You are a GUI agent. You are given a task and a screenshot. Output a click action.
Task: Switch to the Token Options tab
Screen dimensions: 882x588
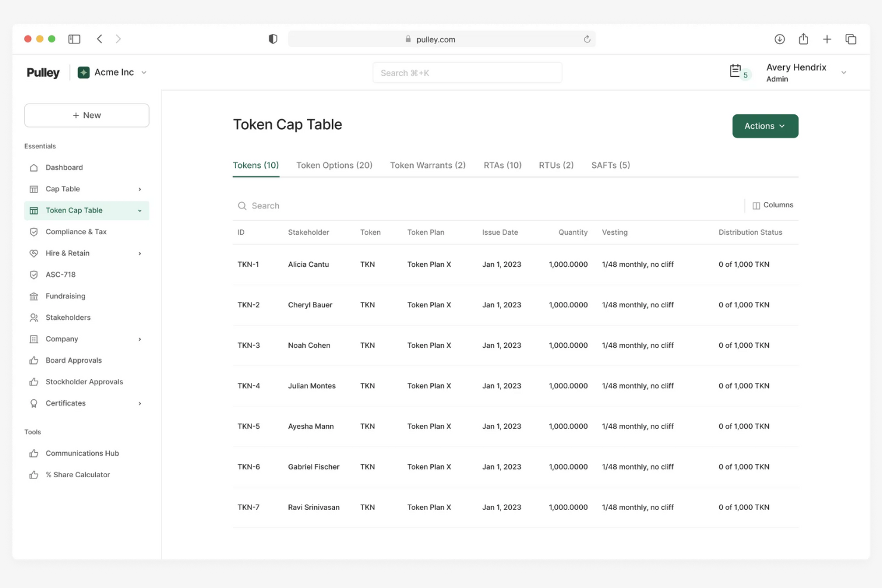point(334,165)
